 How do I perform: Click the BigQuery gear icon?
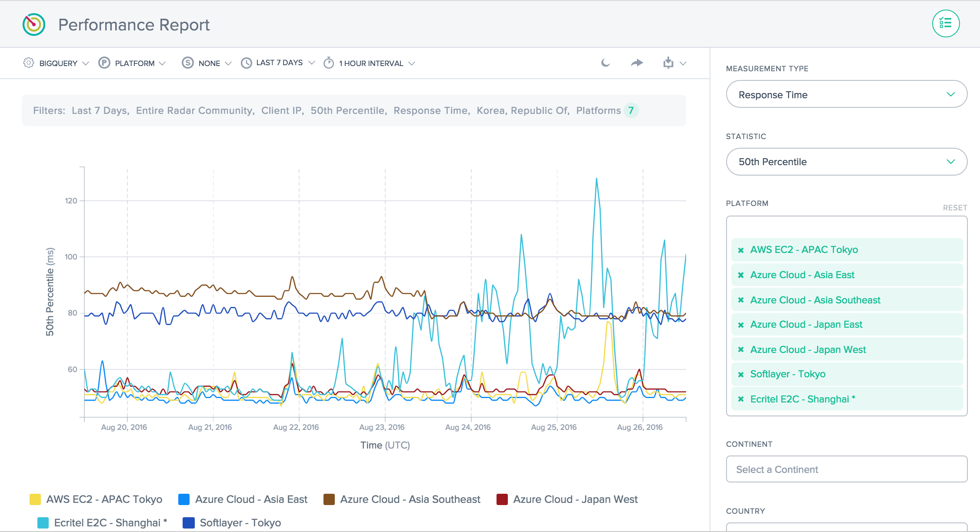tap(28, 63)
